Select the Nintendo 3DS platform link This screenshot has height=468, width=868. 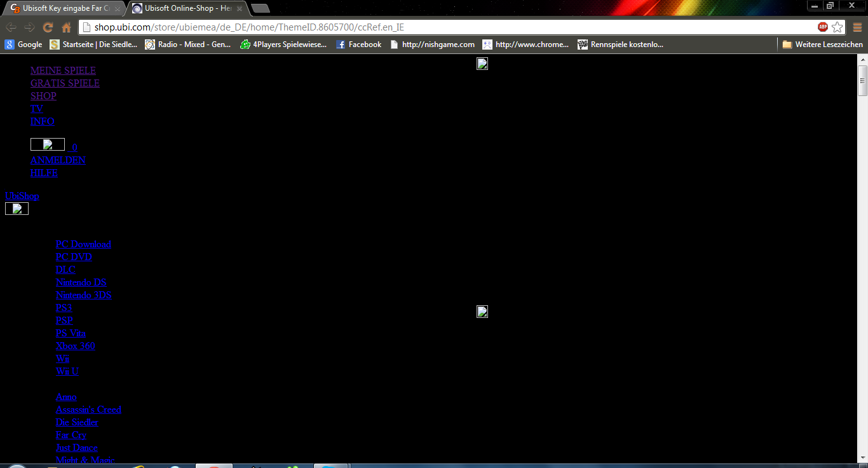pos(83,295)
